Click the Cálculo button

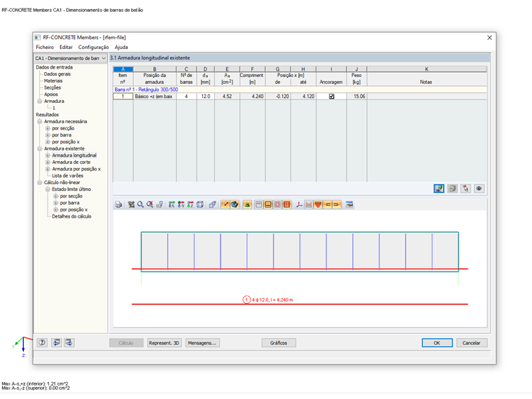pyautogui.click(x=126, y=343)
